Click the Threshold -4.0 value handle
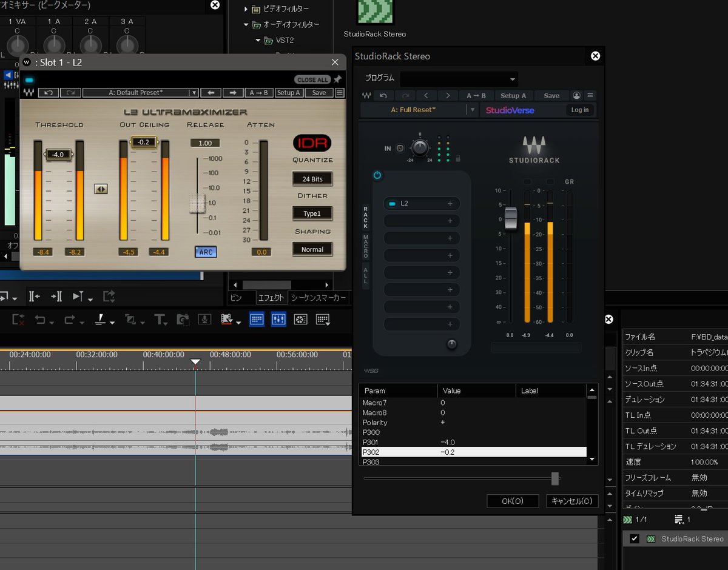This screenshot has height=570, width=728. [58, 155]
